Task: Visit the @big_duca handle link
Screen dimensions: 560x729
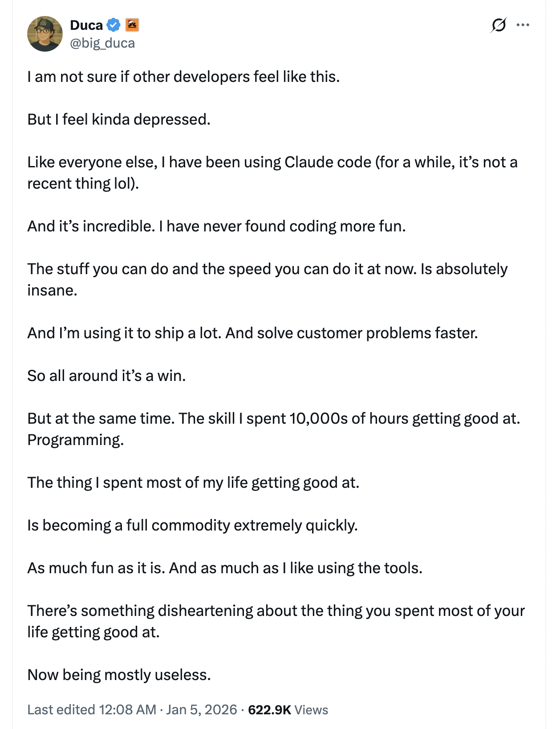Action: click(102, 43)
